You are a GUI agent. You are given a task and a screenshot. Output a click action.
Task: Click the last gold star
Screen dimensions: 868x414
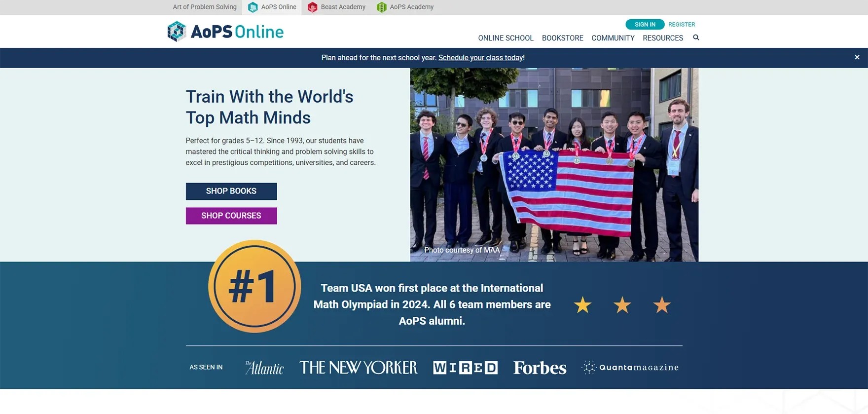point(662,305)
